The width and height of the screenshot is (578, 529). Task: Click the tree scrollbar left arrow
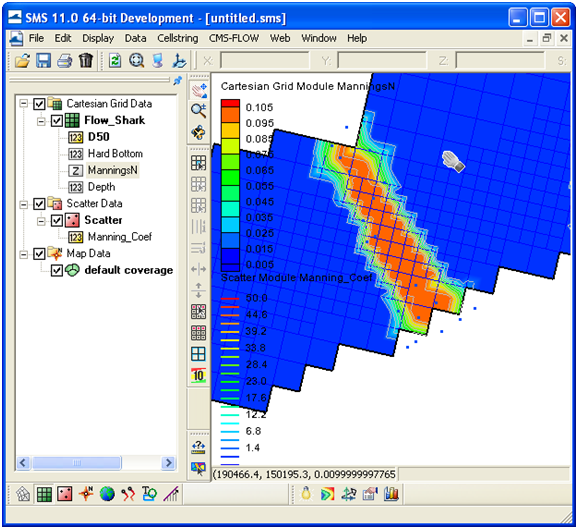(23, 463)
